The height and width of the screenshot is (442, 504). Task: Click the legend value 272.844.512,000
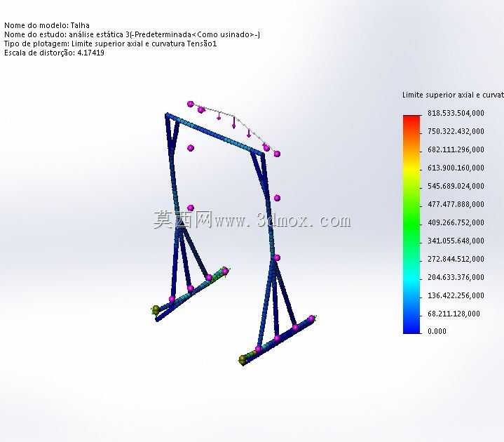click(456, 259)
